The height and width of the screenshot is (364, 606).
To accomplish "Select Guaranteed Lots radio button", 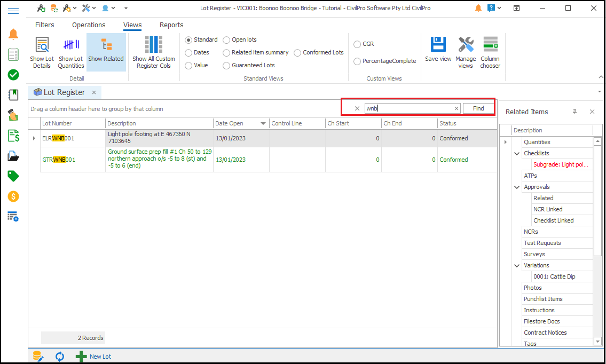I will [x=226, y=66].
